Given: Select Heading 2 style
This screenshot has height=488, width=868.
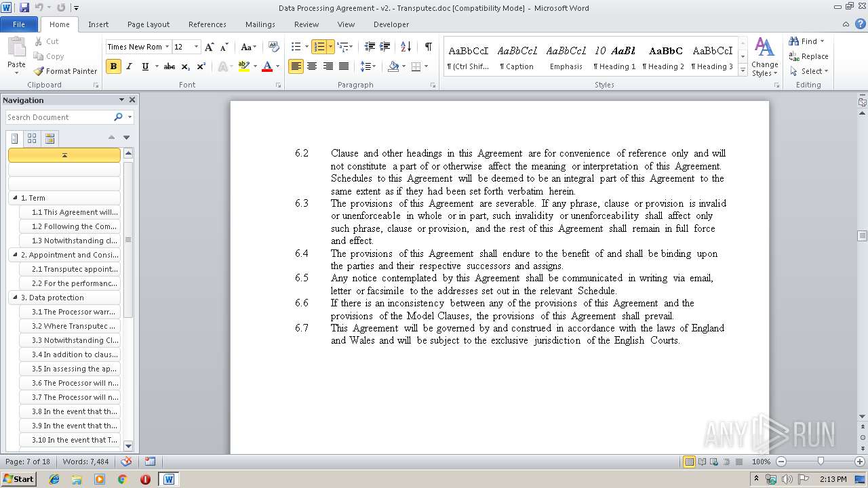Looking at the screenshot, I should pyautogui.click(x=663, y=58).
